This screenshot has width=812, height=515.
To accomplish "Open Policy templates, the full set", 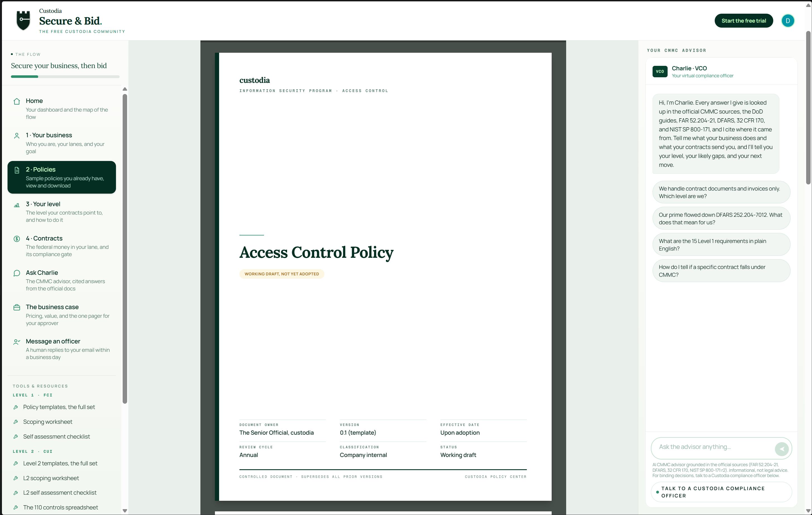I will 59,407.
